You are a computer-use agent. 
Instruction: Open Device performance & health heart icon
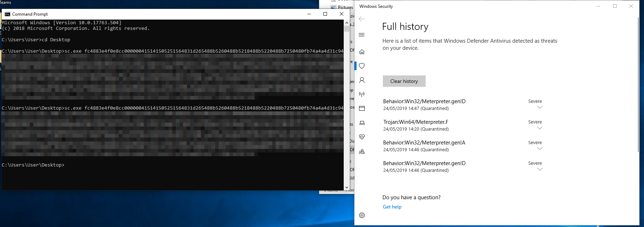[x=362, y=137]
